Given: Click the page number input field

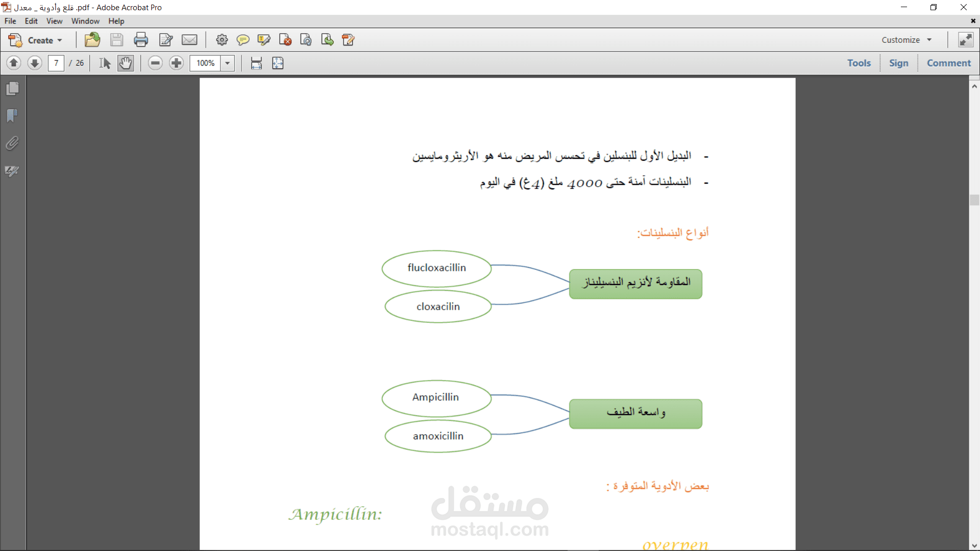Looking at the screenshot, I should pyautogui.click(x=56, y=63).
